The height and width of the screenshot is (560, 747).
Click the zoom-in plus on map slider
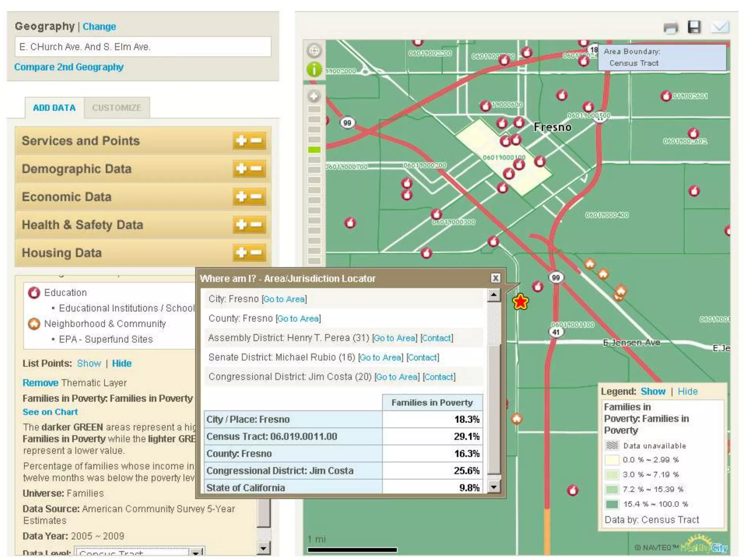coord(314,97)
